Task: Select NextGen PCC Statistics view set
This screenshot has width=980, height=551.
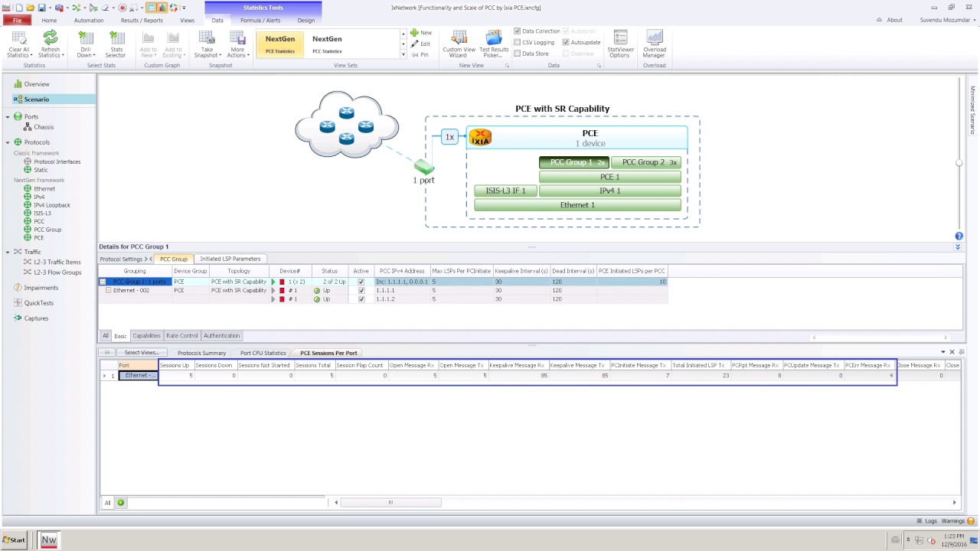Action: (x=327, y=44)
